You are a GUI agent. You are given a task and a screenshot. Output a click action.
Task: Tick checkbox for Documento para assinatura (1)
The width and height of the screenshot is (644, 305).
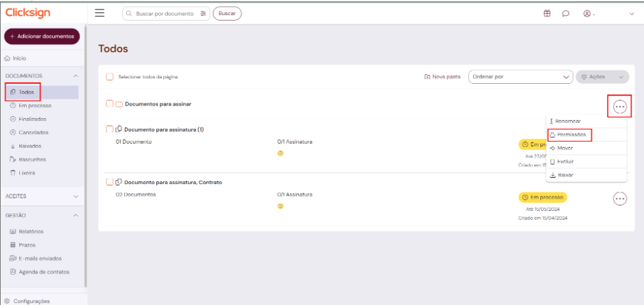pos(109,129)
